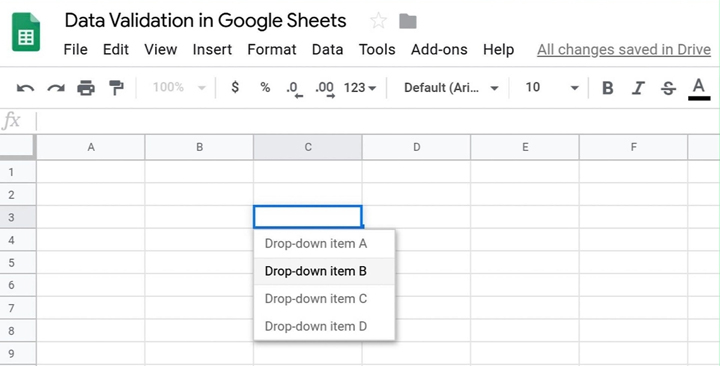Activate the paint format tool
Screen dimensions: 720x366
pyautogui.click(x=116, y=87)
